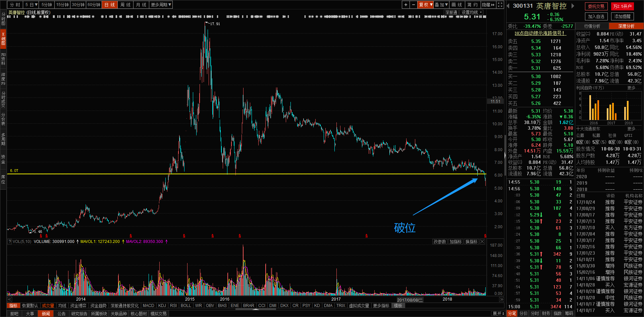Open the 5日 dropdown arrow
Image resolution: width=644 pixels, height=317 pixels.
[36, 5]
